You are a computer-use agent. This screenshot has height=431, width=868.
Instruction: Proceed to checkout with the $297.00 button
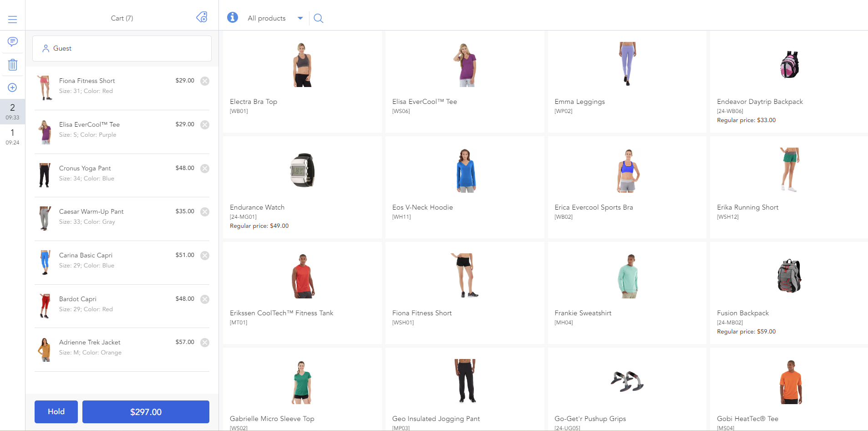tap(145, 411)
